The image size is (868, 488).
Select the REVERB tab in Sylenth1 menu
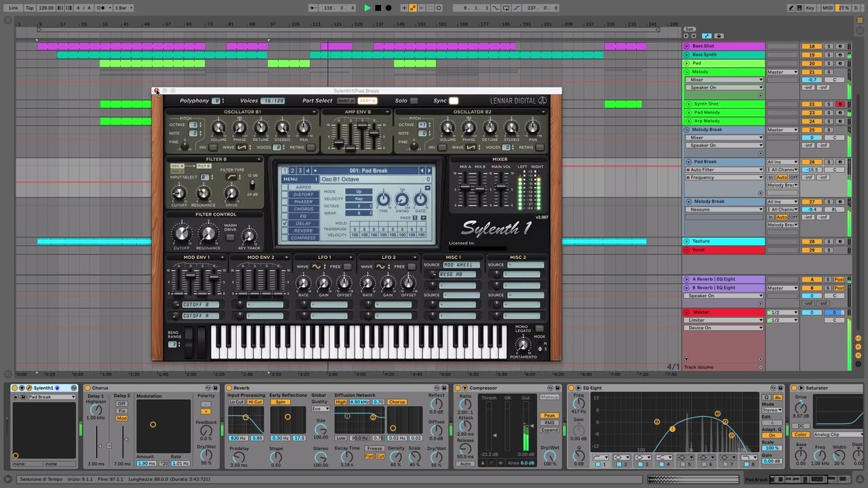coord(304,231)
